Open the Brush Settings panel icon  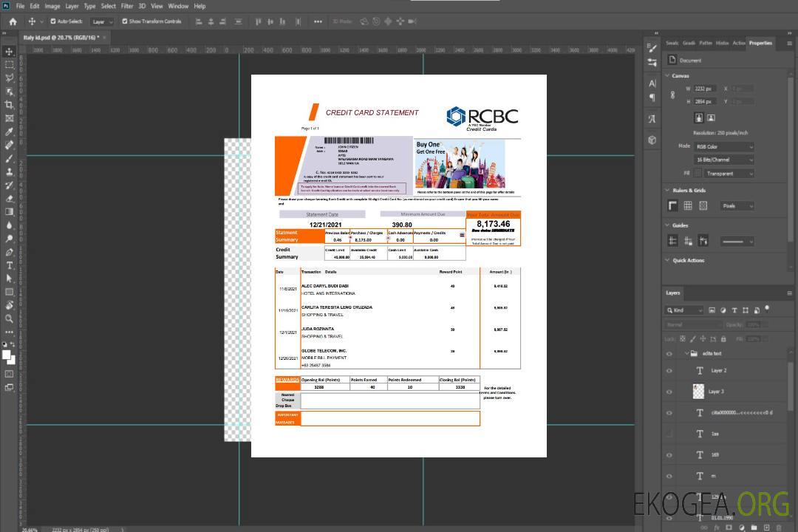652,48
